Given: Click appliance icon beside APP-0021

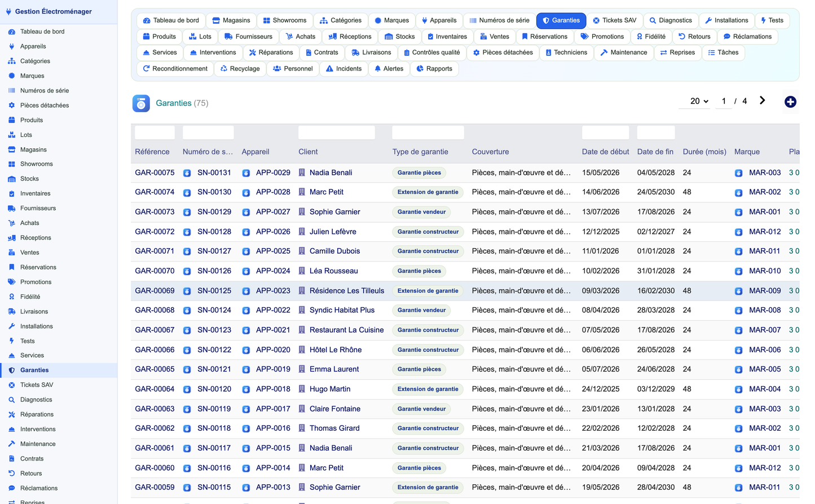Looking at the screenshot, I should tap(246, 330).
